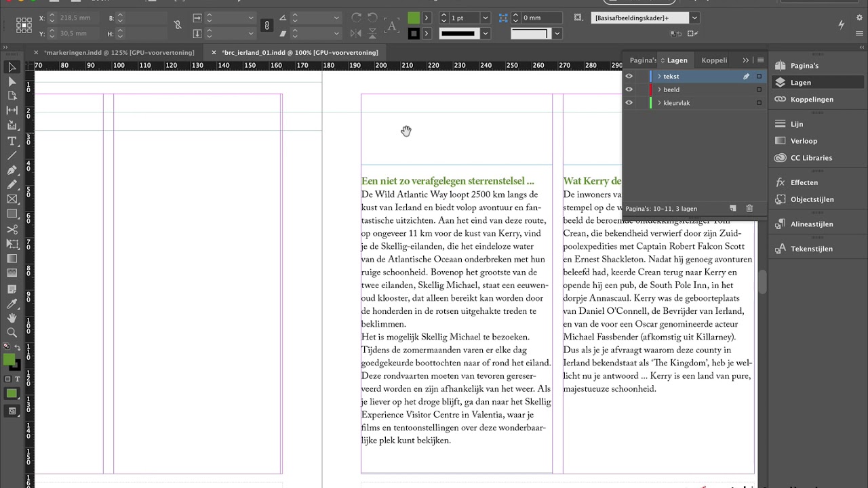Viewport: 868px width, 488px height.
Task: Open the Objectstijlen panel
Action: tap(812, 199)
